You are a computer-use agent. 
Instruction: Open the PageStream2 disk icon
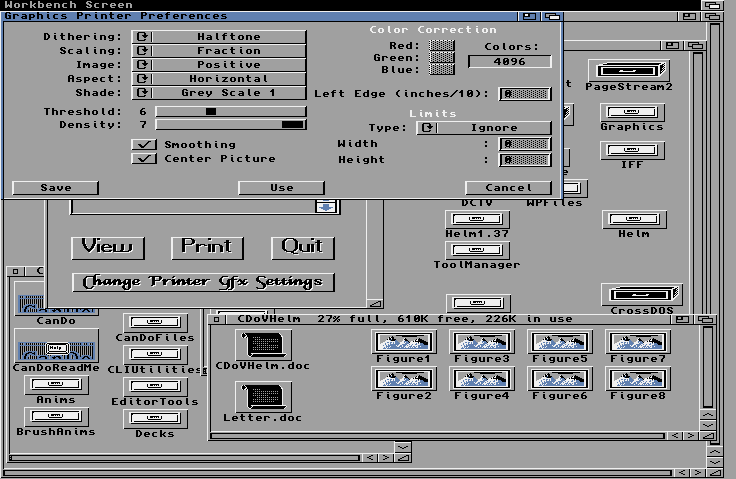[629, 70]
